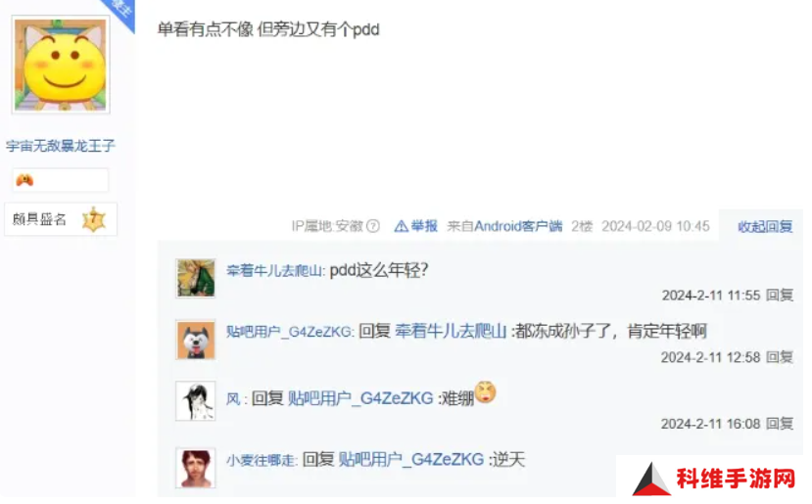Click the 科维手游网 watermark logo

pyautogui.click(x=714, y=480)
